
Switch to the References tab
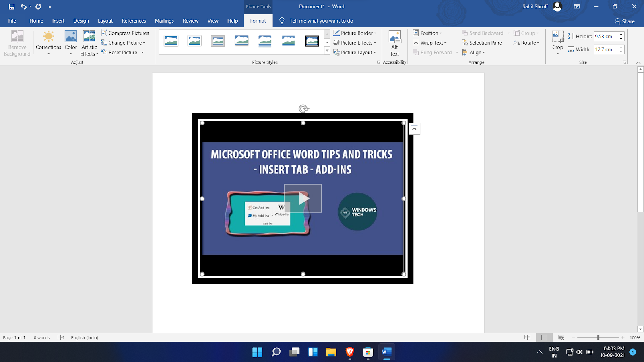click(134, 21)
